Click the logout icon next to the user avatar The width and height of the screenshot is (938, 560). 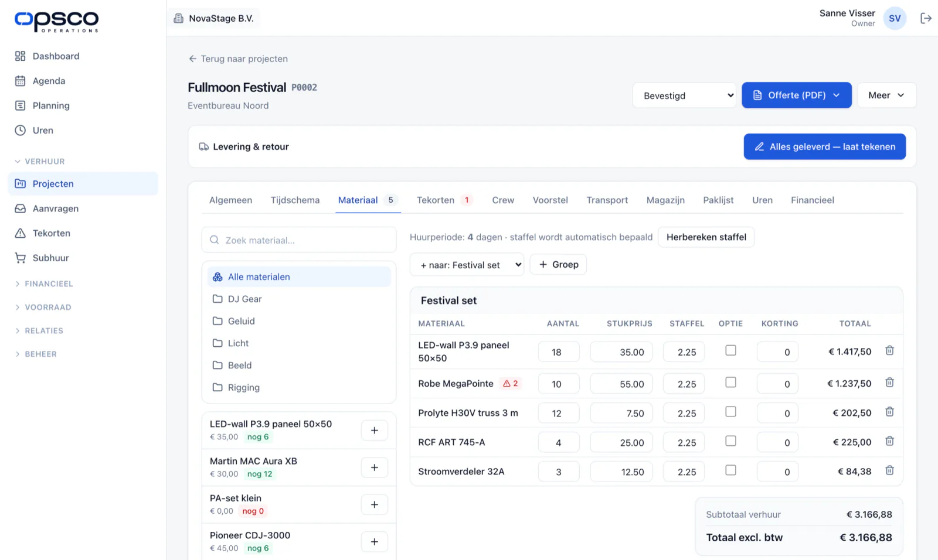point(926,18)
